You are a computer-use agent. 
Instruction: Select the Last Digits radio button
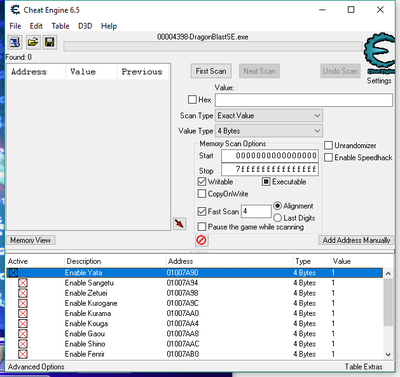[277, 218]
